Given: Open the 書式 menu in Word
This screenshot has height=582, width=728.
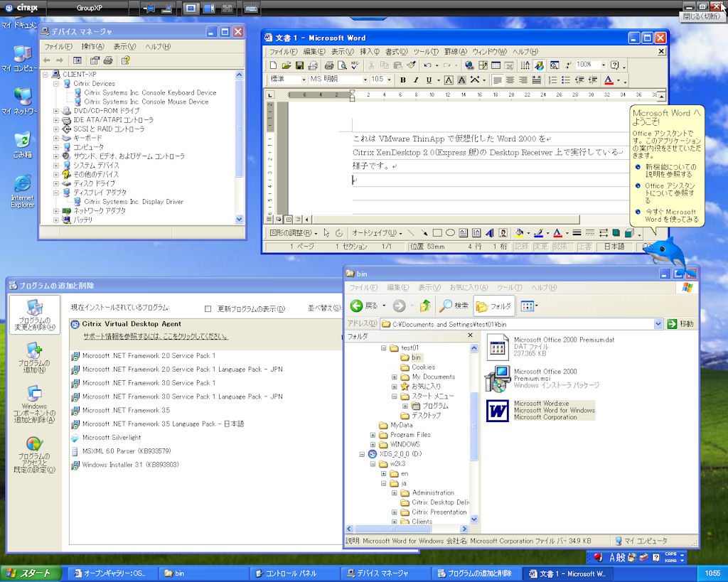Looking at the screenshot, I should (397, 51).
